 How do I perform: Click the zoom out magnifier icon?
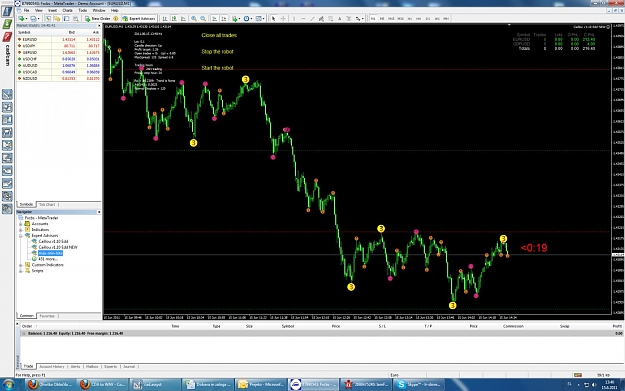click(x=203, y=18)
